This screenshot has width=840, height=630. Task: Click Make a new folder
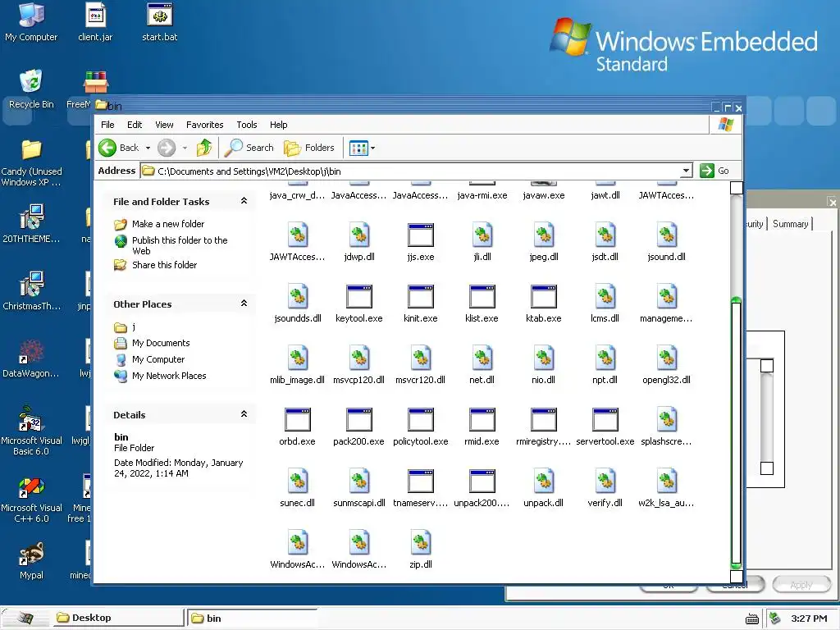(x=168, y=224)
